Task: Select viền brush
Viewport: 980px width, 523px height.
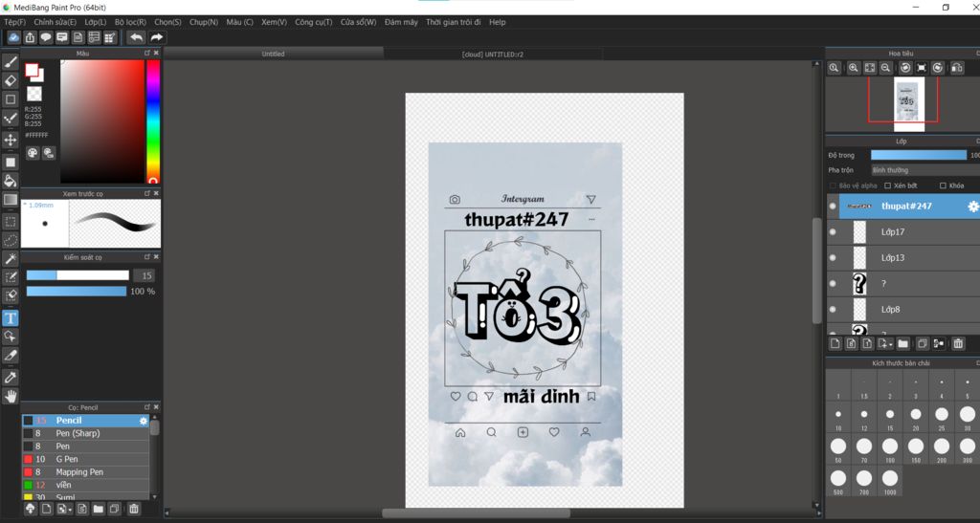Action: point(85,485)
